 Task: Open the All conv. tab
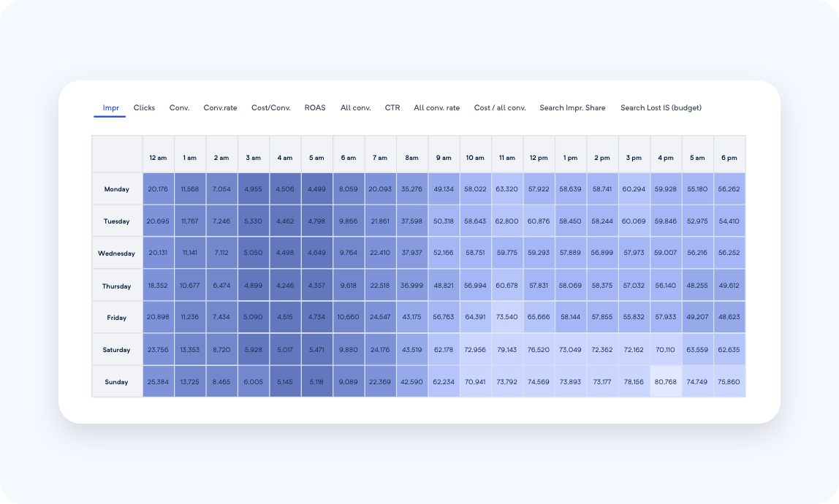tap(355, 107)
